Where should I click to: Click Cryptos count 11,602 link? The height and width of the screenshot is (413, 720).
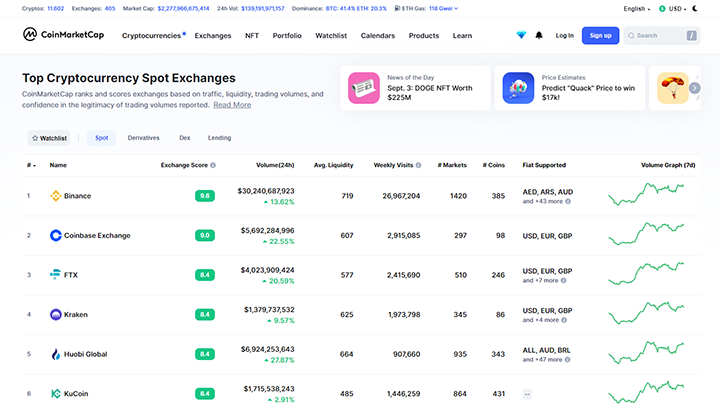tap(56, 8)
